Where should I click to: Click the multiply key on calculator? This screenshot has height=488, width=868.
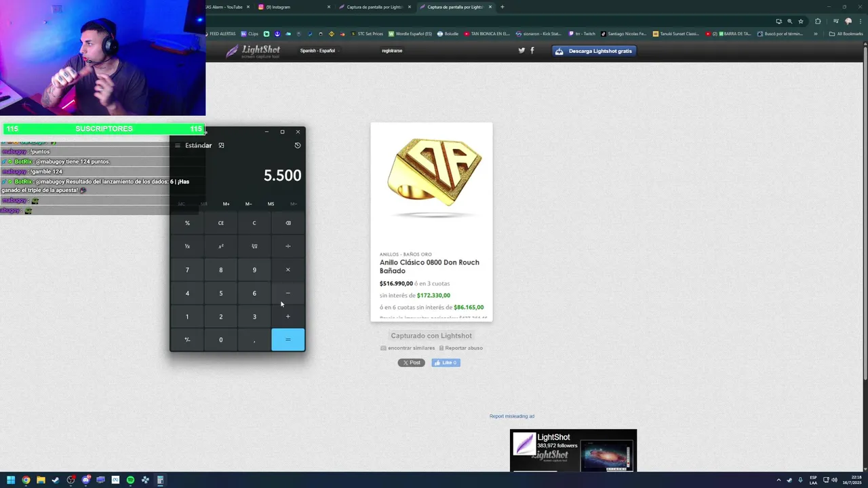(288, 270)
